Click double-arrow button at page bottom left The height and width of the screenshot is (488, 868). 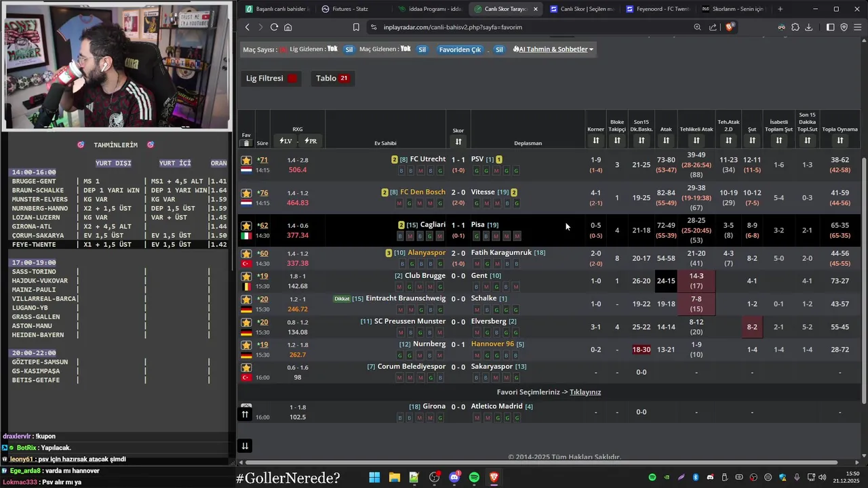245,445
